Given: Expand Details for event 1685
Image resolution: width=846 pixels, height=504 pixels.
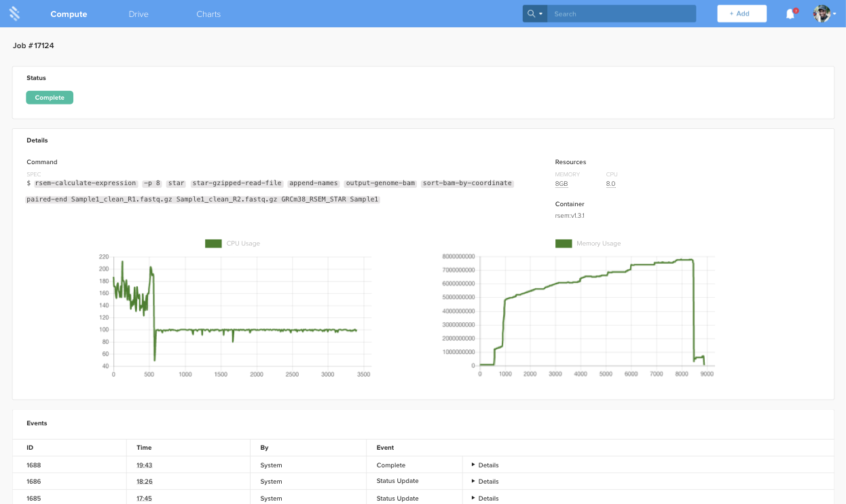Looking at the screenshot, I should point(485,499).
